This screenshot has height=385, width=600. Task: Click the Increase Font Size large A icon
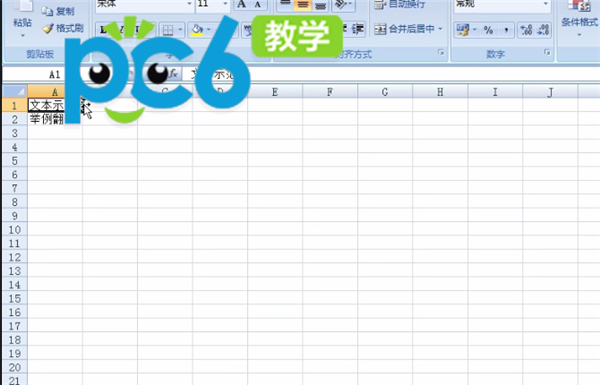point(241,5)
